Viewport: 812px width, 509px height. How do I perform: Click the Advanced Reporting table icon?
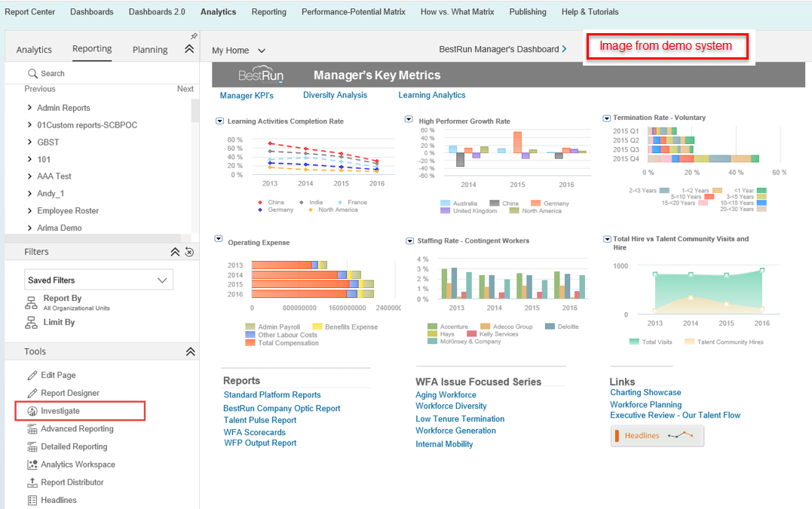[32, 429]
